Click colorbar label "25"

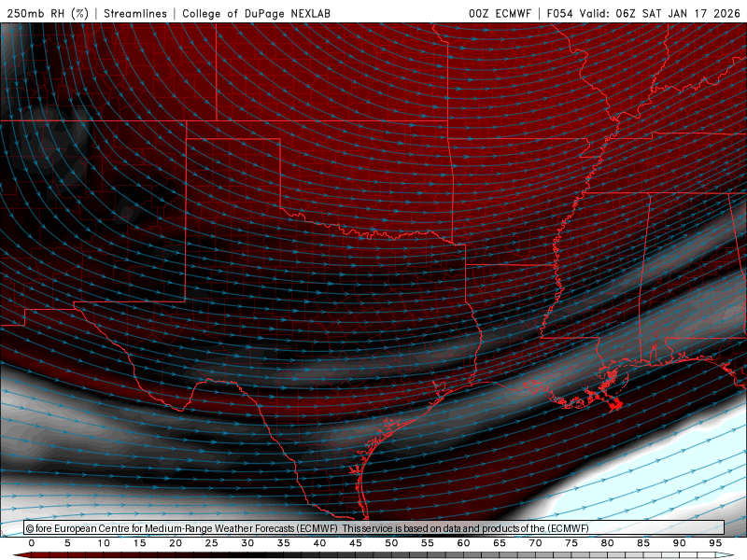[x=212, y=543]
